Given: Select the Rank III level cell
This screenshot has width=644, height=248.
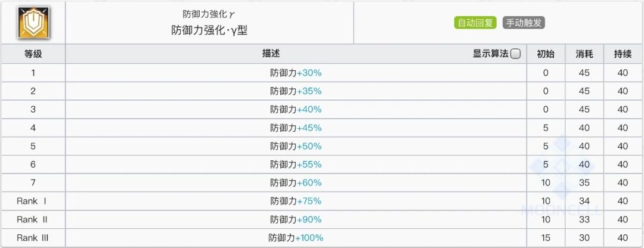Looking at the screenshot, I should [x=33, y=238].
